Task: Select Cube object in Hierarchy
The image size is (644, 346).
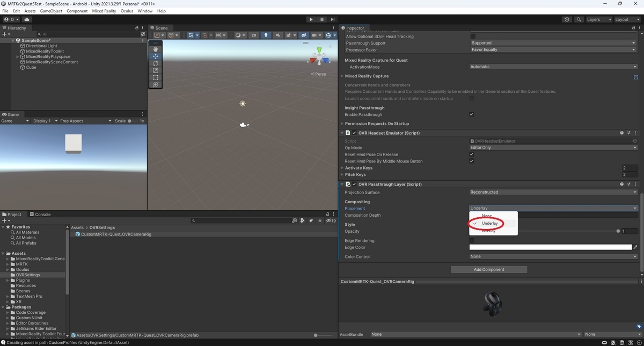Action: (31, 67)
